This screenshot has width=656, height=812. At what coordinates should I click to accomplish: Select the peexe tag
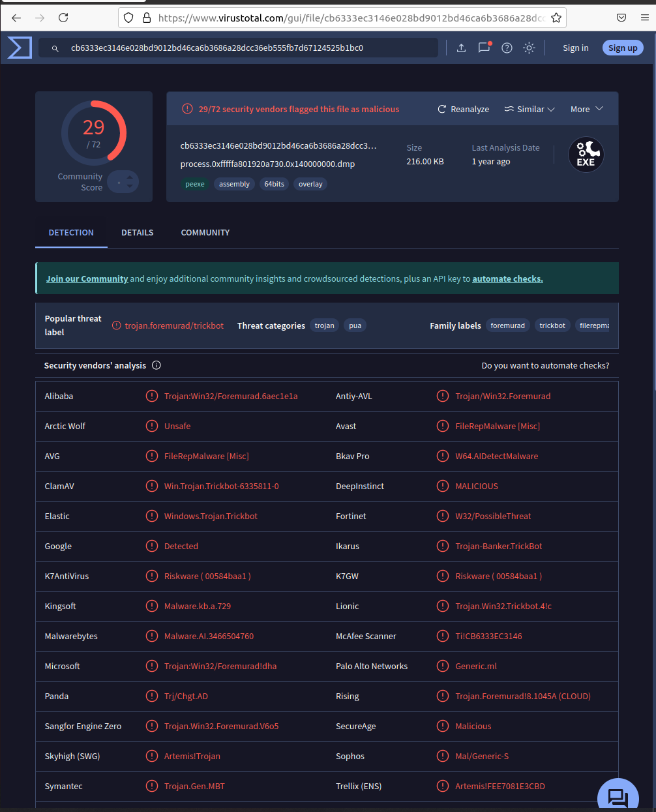pos(195,184)
